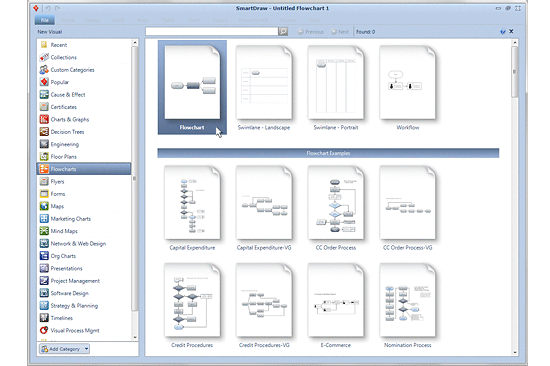Select the Org Charts category icon
The width and height of the screenshot is (550, 366).
tap(44, 256)
